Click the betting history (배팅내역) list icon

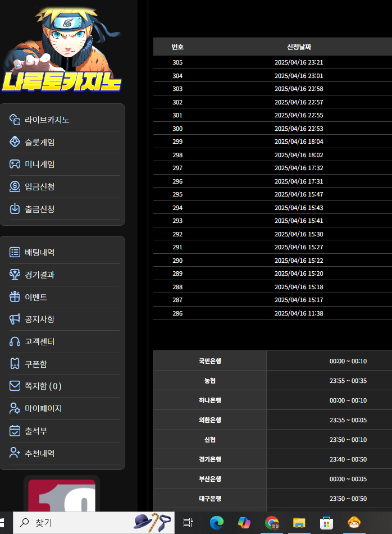15,252
